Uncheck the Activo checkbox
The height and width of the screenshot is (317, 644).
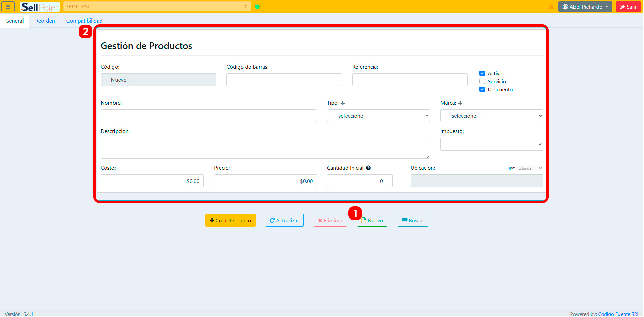pos(482,73)
